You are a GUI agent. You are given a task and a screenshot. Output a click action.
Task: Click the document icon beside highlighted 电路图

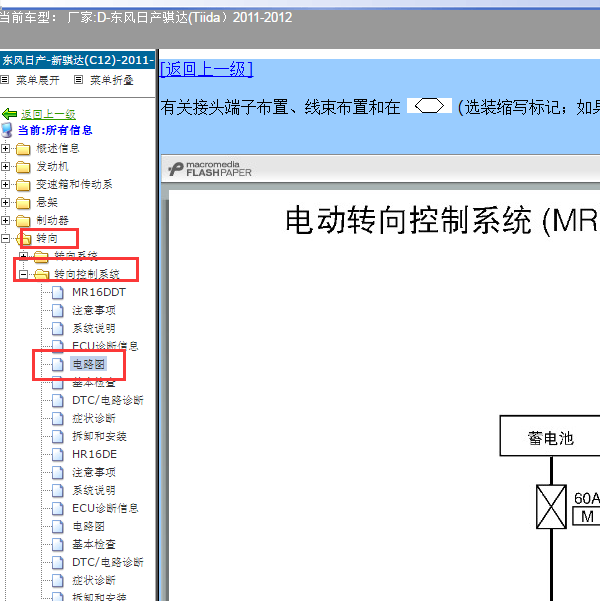click(x=58, y=365)
